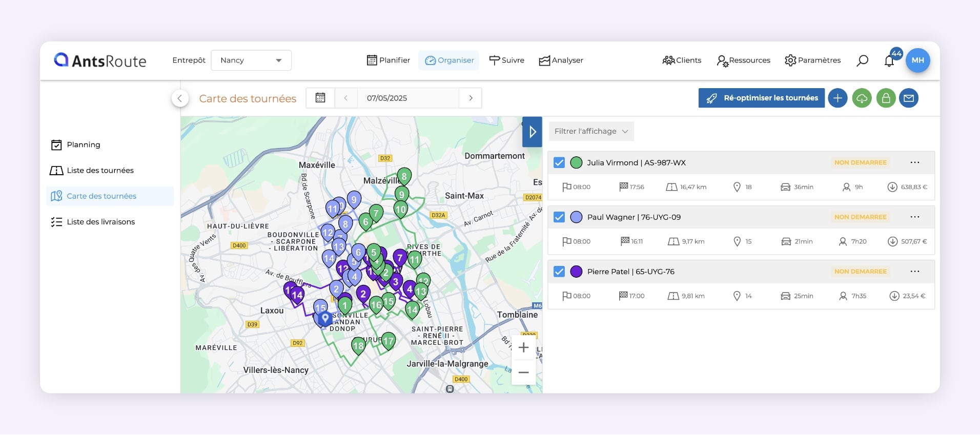Toggle Pierre Patel route checkbox
The width and height of the screenshot is (980, 435).
559,272
